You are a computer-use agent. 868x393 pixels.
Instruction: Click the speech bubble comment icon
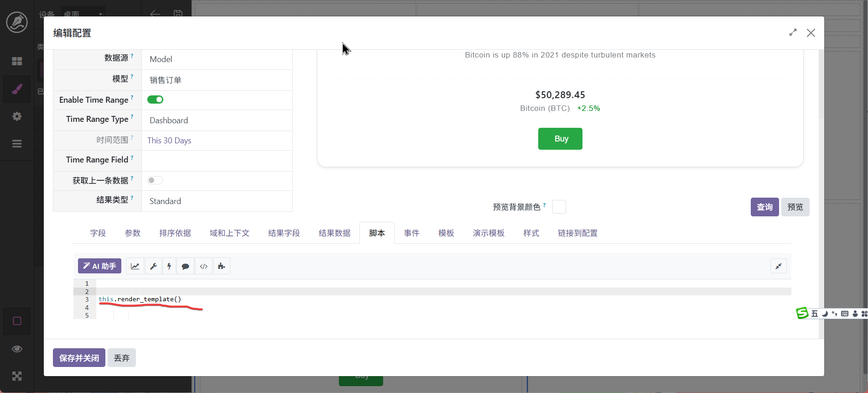coord(185,266)
